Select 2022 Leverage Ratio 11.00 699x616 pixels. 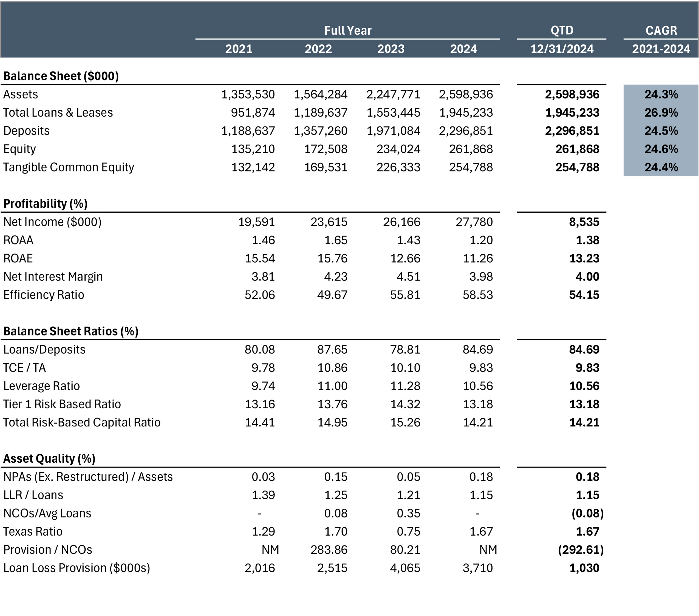[332, 386]
